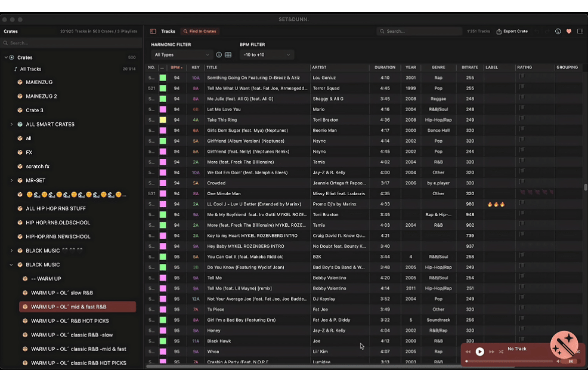Click the yellow swatch for Take This Ring

[x=163, y=120]
